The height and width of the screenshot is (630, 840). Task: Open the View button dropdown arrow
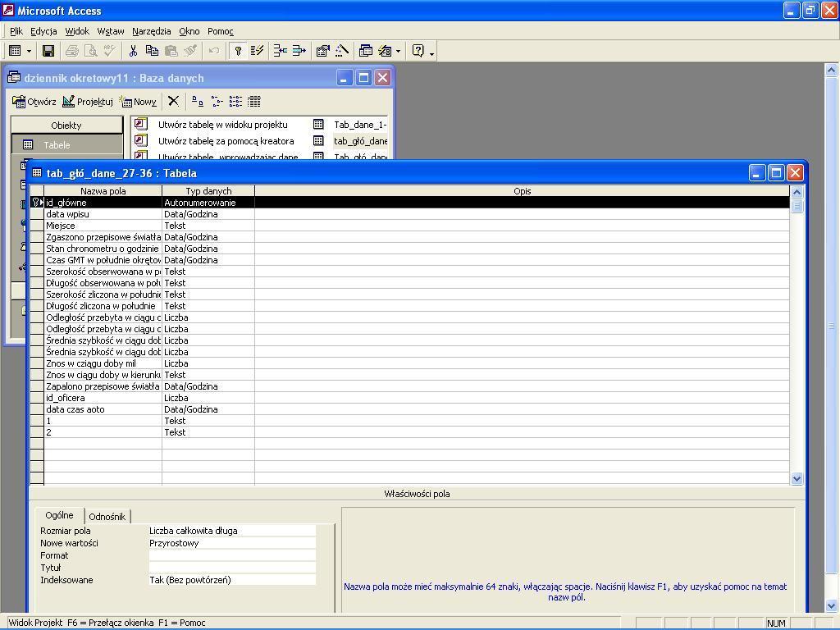[29, 52]
